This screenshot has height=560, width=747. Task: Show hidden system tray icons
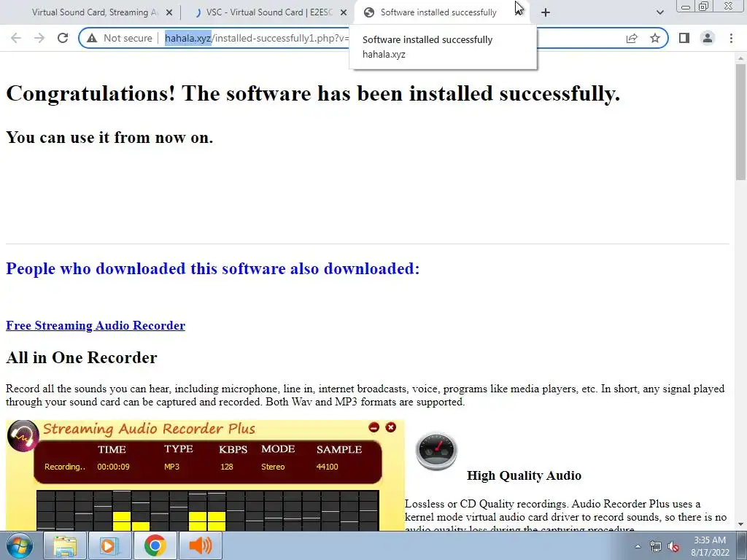pos(638,547)
